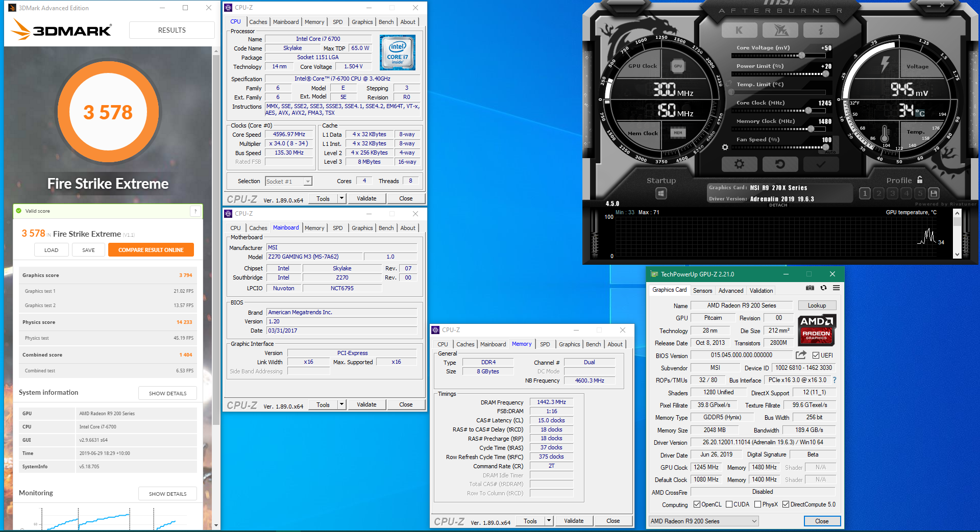This screenshot has height=532, width=980.
Task: Show System information details in 3DMark
Action: [167, 393]
